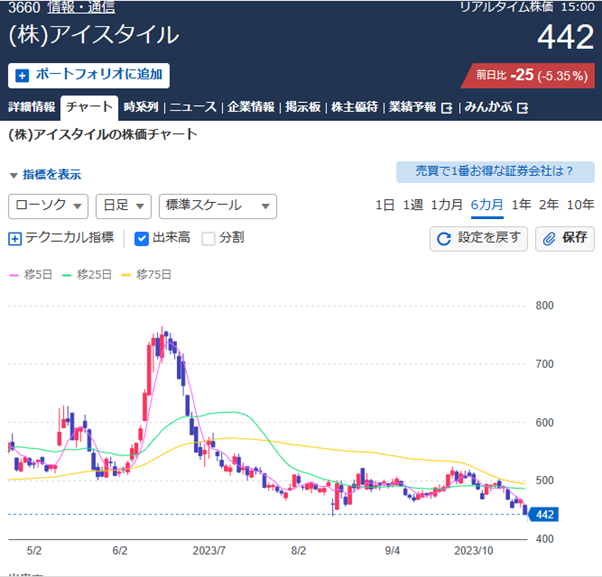The height and width of the screenshot is (577, 602).
Task: Click the plus icon on the portfolio add button
Action: (22, 76)
